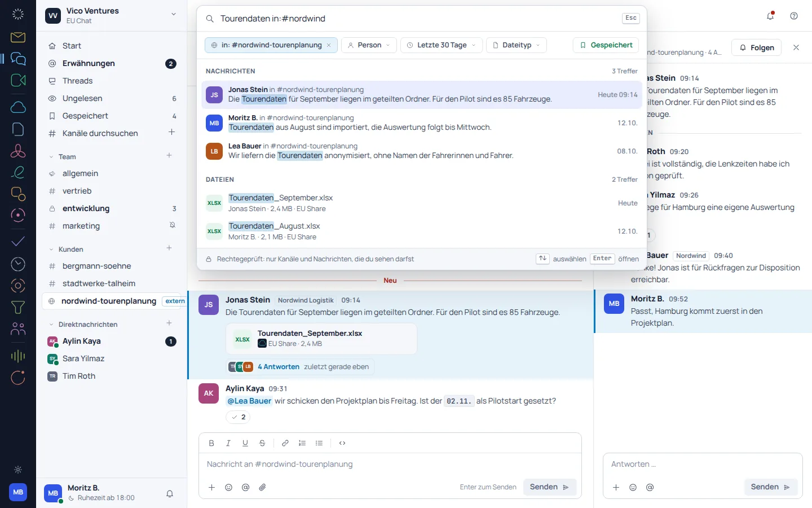This screenshot has height=508, width=812.
Task: Open the cloud storage icon in the rail
Action: tap(18, 107)
